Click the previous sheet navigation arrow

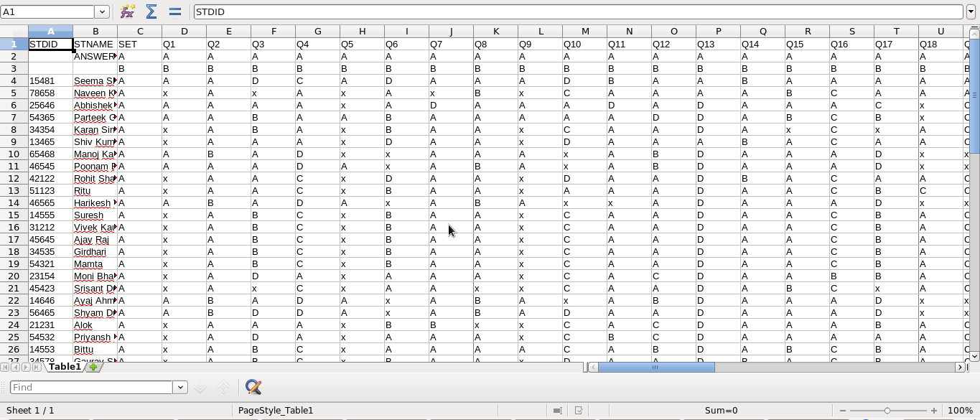click(x=16, y=366)
